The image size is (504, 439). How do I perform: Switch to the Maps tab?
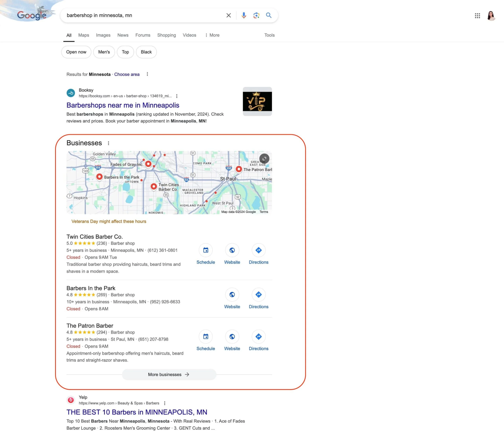tap(83, 35)
